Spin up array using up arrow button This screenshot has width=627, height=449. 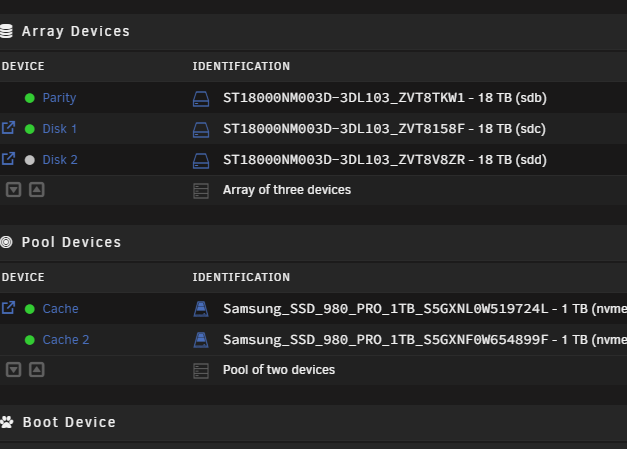[x=37, y=190]
